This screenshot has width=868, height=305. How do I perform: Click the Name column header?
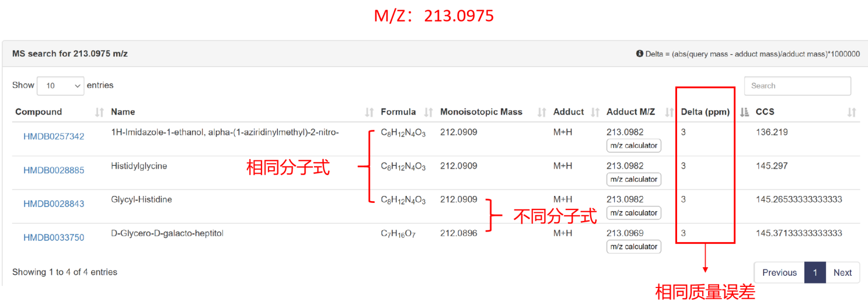coord(123,112)
